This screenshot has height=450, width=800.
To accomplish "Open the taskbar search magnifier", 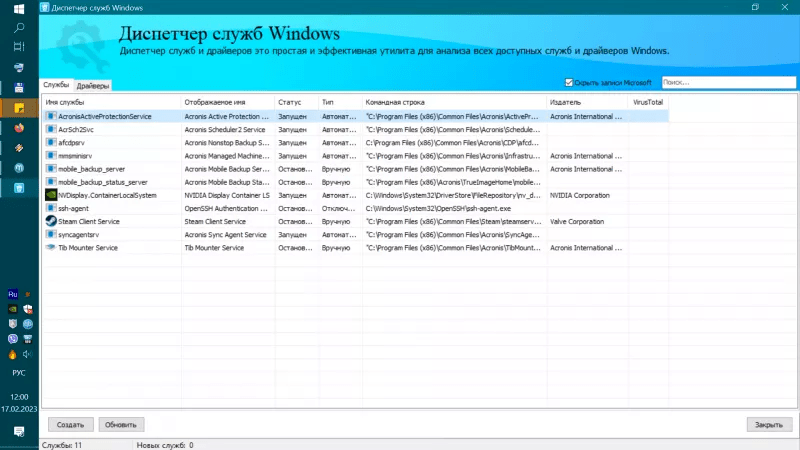I will pos(19,27).
